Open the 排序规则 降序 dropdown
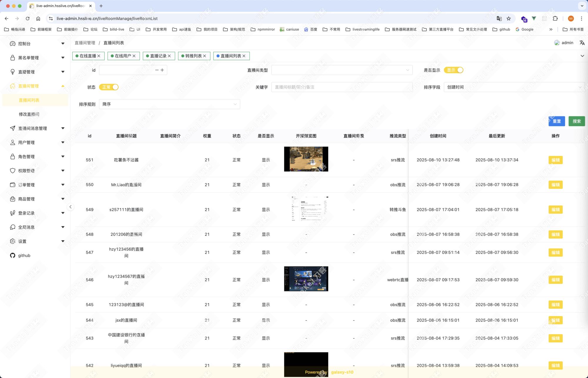 [x=170, y=104]
